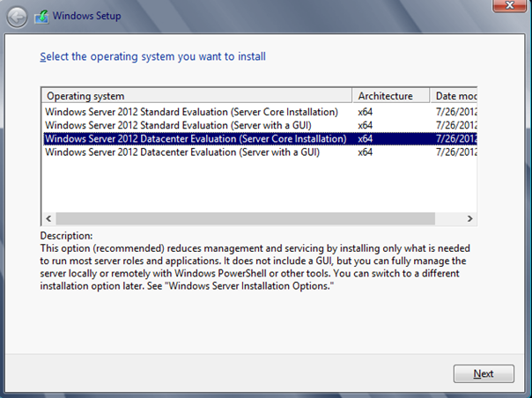Click the Next button
The height and width of the screenshot is (398, 532).
(x=484, y=373)
